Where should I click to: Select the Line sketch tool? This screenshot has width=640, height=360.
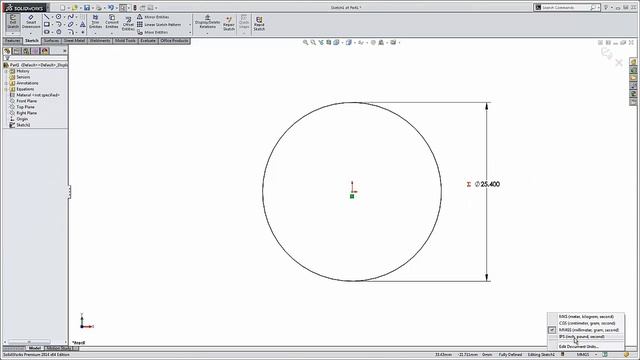(x=47, y=17)
